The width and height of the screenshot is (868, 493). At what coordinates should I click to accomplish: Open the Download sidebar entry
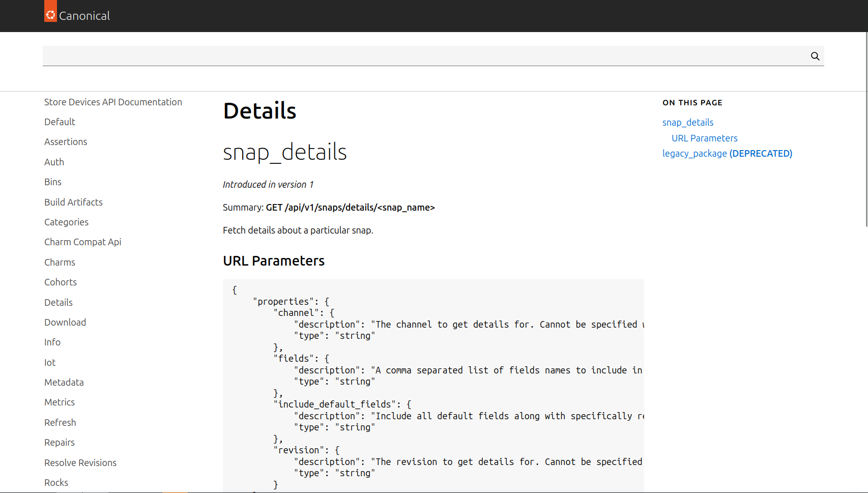(x=65, y=323)
